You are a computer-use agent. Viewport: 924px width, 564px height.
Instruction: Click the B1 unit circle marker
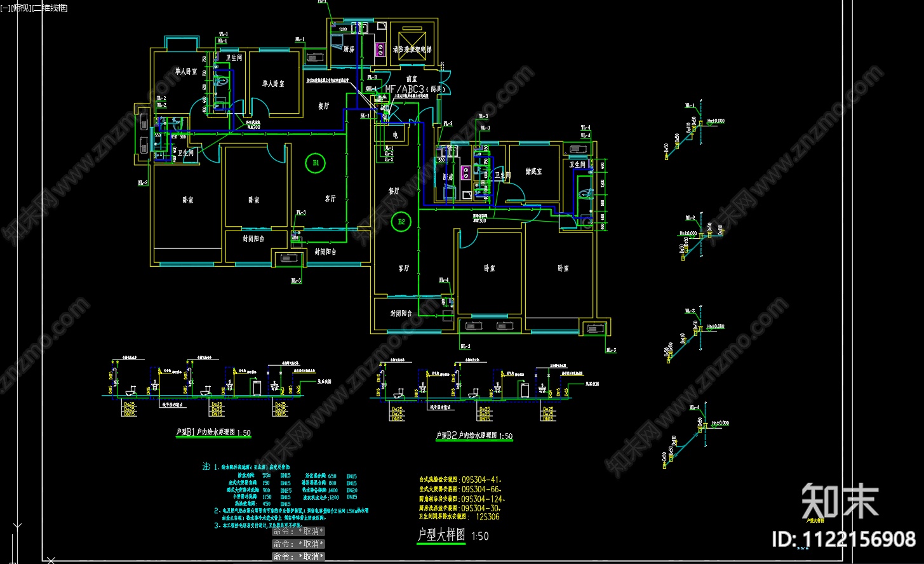315,163
